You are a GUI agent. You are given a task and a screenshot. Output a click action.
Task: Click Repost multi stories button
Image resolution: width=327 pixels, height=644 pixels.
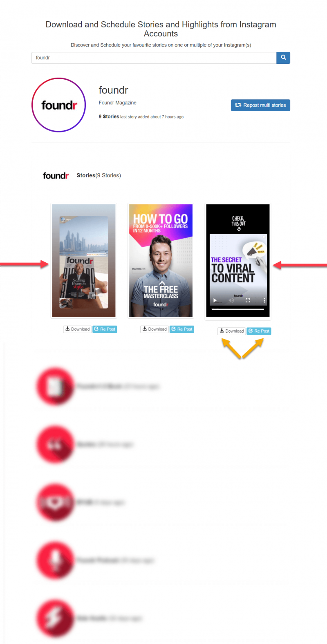pos(260,105)
